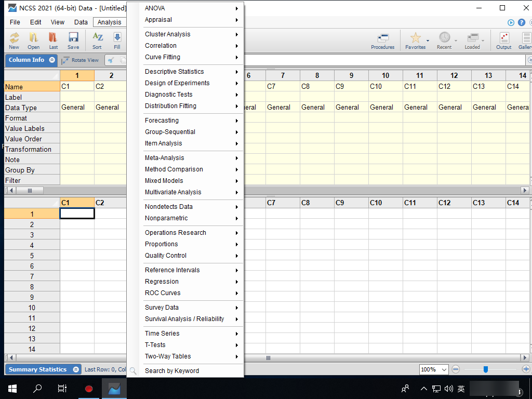Open the File menu

point(15,22)
